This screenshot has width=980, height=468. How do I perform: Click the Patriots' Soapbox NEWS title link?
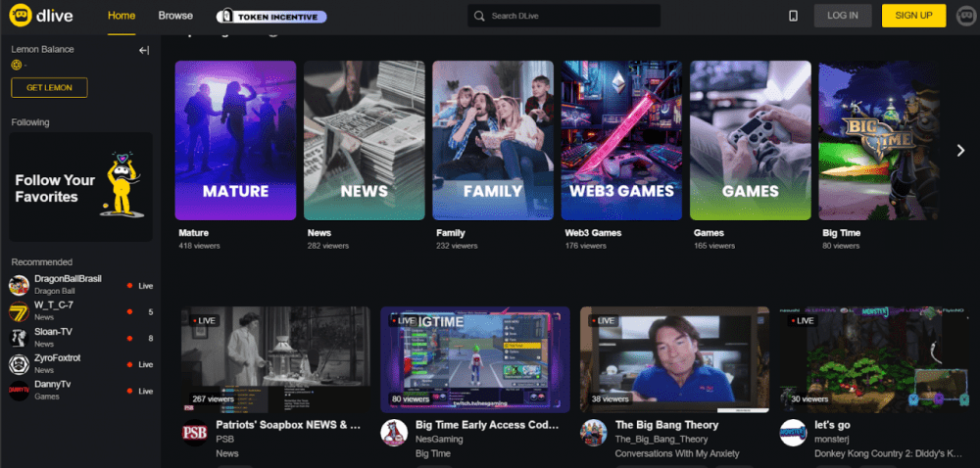pos(289,425)
